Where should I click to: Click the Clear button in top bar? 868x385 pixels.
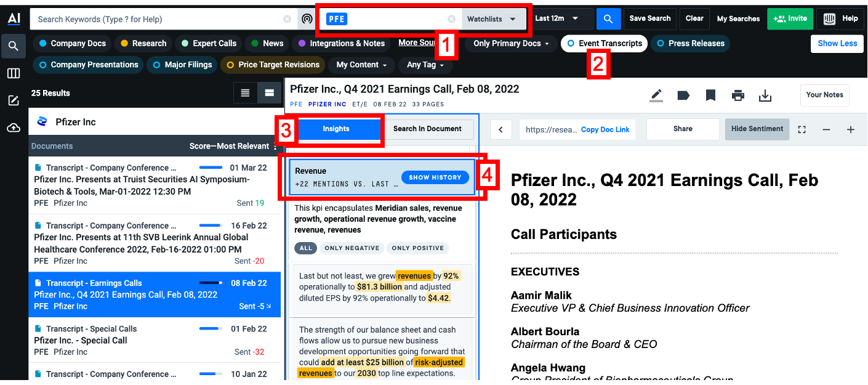(x=694, y=19)
